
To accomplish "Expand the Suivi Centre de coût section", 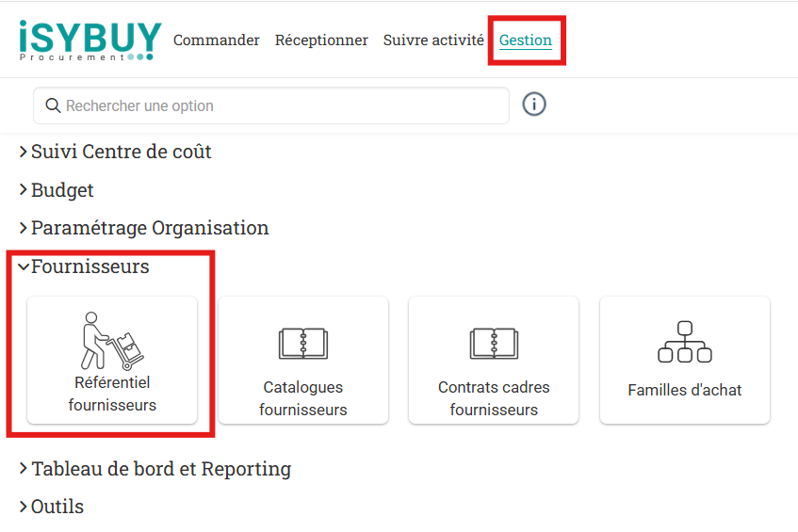I will coord(121,152).
